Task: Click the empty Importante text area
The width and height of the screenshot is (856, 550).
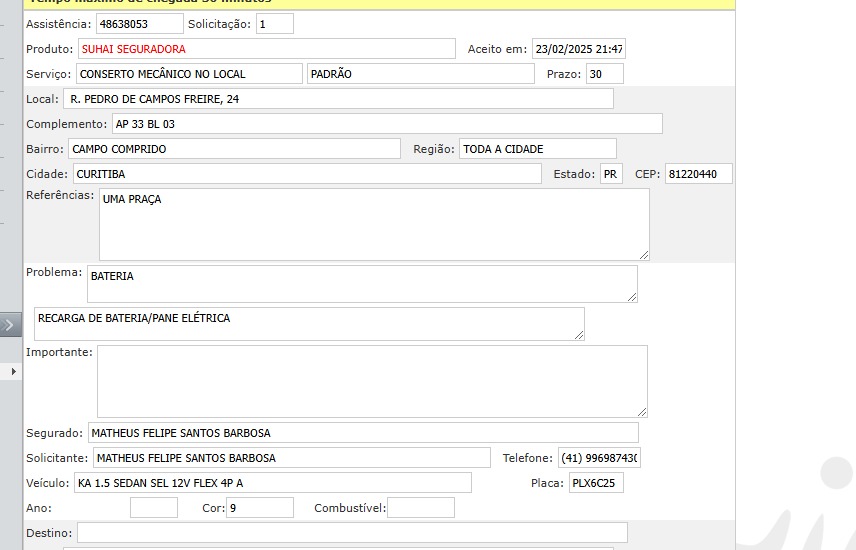Action: tap(372, 381)
